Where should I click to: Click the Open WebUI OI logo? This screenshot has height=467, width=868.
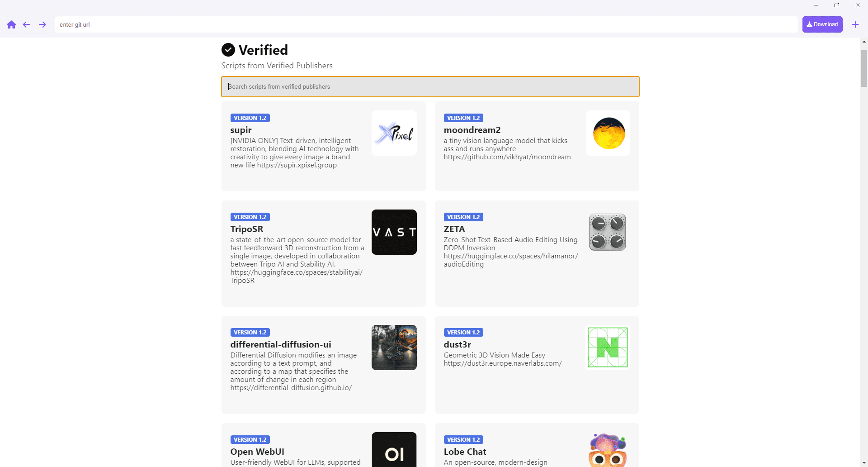[394, 450]
